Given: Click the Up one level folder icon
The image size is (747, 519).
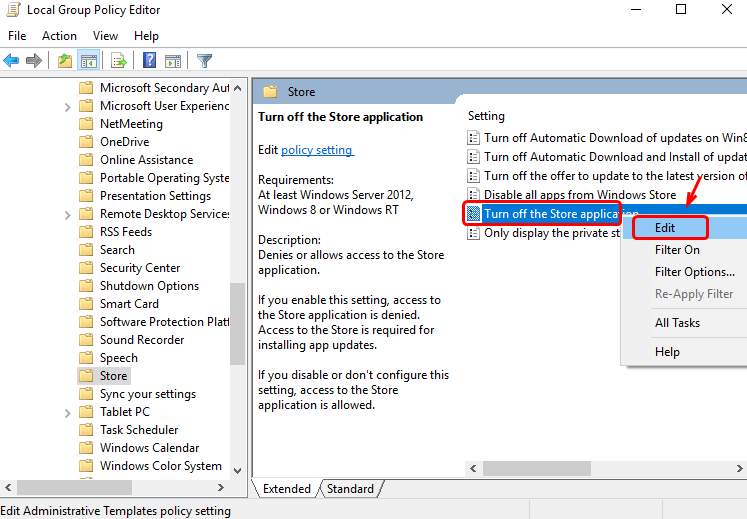Looking at the screenshot, I should 65,61.
